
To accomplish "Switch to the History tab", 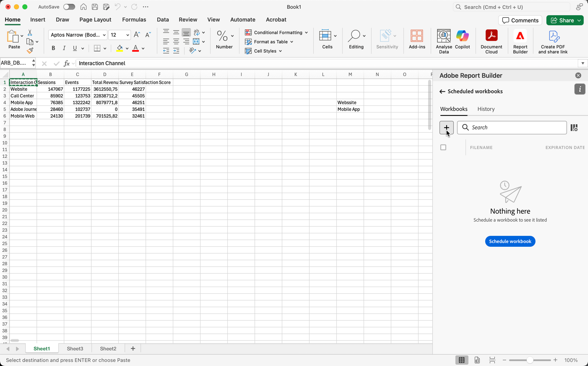I will pos(486,109).
